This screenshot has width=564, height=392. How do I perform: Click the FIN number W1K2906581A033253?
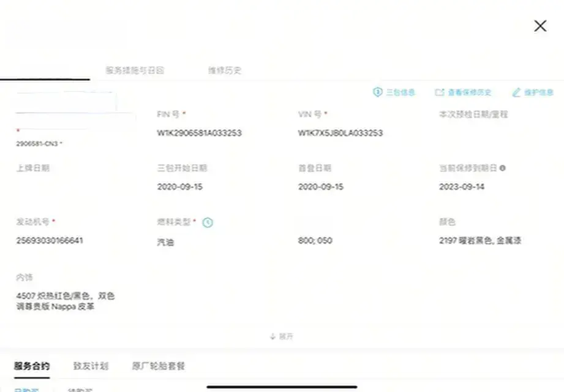tap(199, 133)
